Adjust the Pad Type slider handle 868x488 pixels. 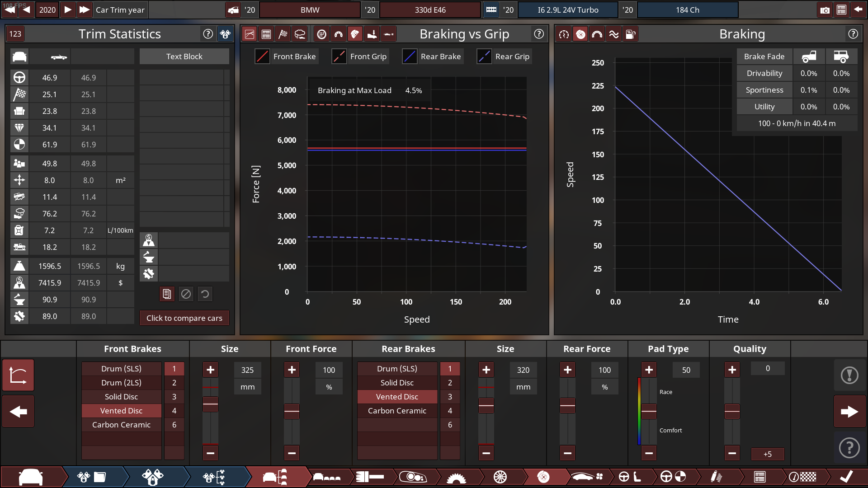(649, 411)
